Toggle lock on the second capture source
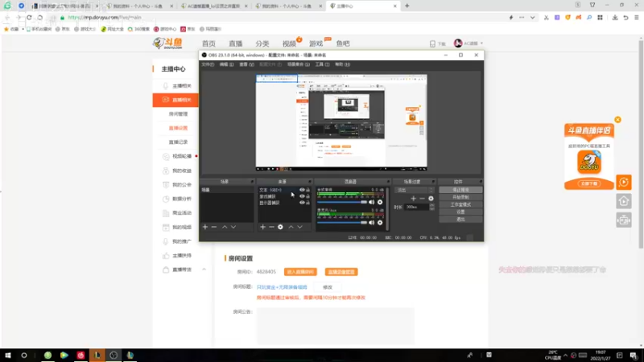Image resolution: width=644 pixels, height=362 pixels. 308,196
